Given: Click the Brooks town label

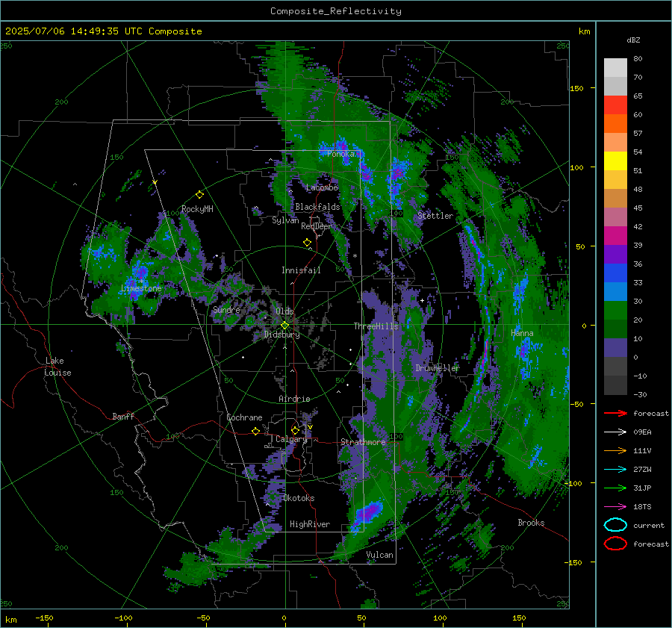Looking at the screenshot, I should coord(531,523).
